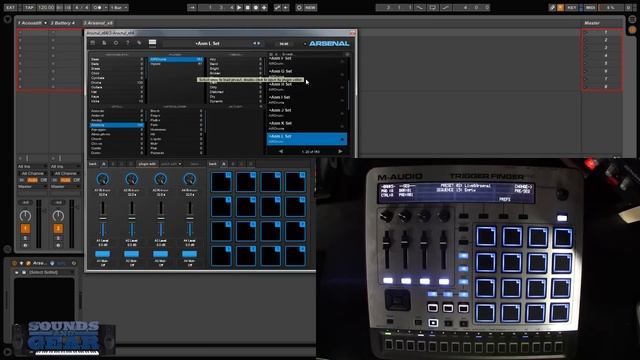Select Distorted in the Timbres list
The image size is (640, 360).
click(x=235, y=92)
